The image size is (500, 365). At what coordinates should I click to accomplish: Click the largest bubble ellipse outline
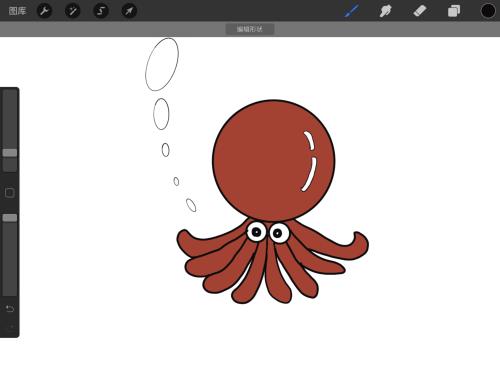point(162,64)
